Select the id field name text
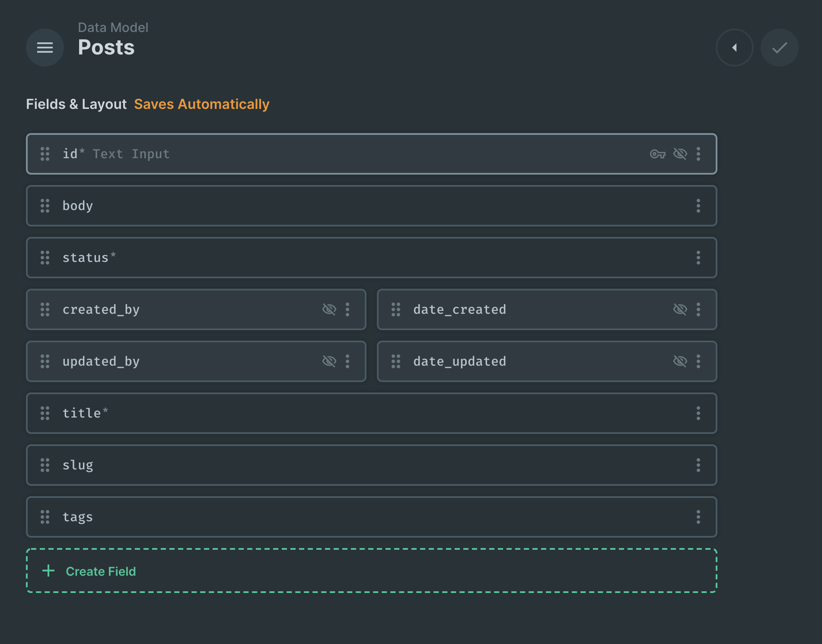Screen dimensions: 822x644 pyautogui.click(x=70, y=154)
